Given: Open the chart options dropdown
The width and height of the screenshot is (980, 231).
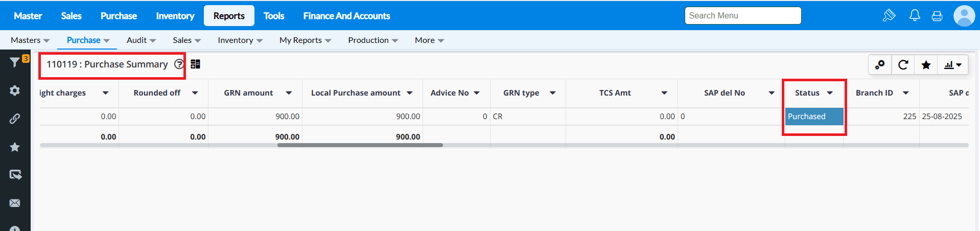Looking at the screenshot, I should tap(953, 65).
